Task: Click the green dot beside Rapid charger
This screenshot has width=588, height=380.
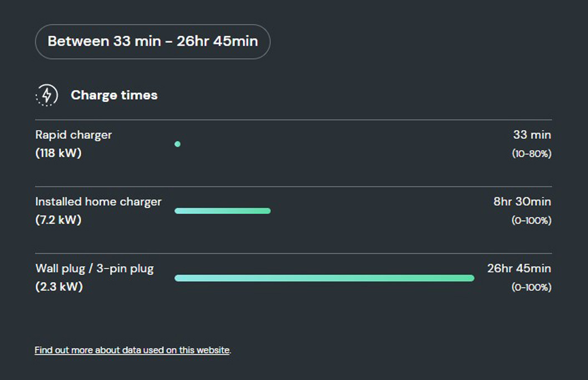Action: point(177,144)
